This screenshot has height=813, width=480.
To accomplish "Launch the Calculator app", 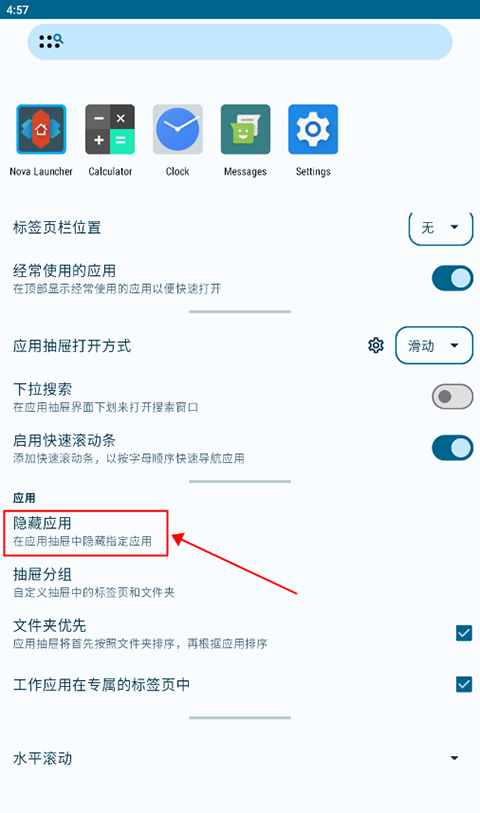I will point(110,130).
